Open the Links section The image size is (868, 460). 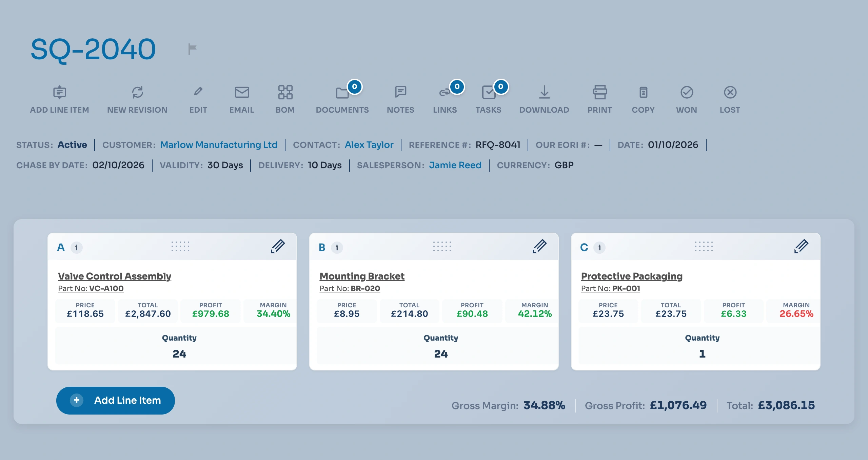click(x=445, y=99)
